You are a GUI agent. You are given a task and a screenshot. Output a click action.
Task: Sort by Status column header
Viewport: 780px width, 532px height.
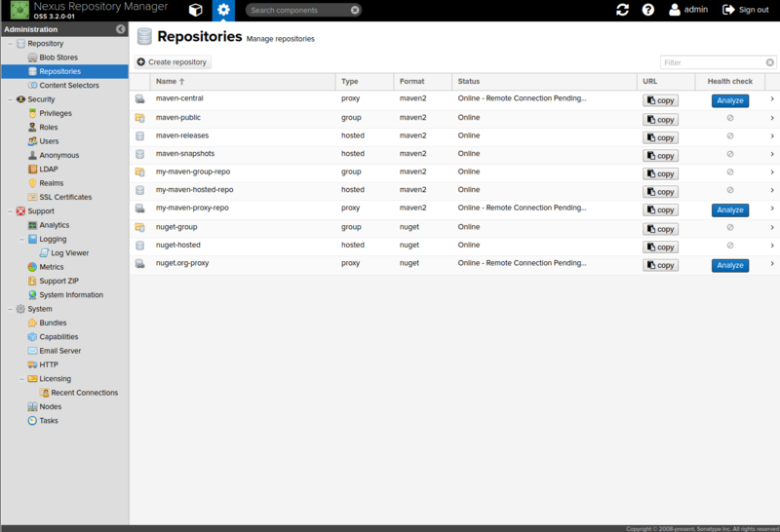544,82
